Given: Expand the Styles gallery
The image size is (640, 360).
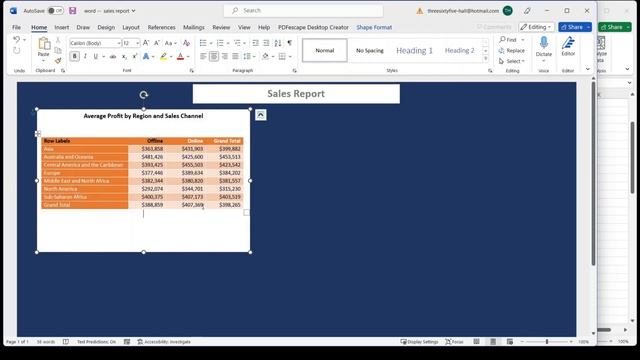Looking at the screenshot, I should 485,59.
